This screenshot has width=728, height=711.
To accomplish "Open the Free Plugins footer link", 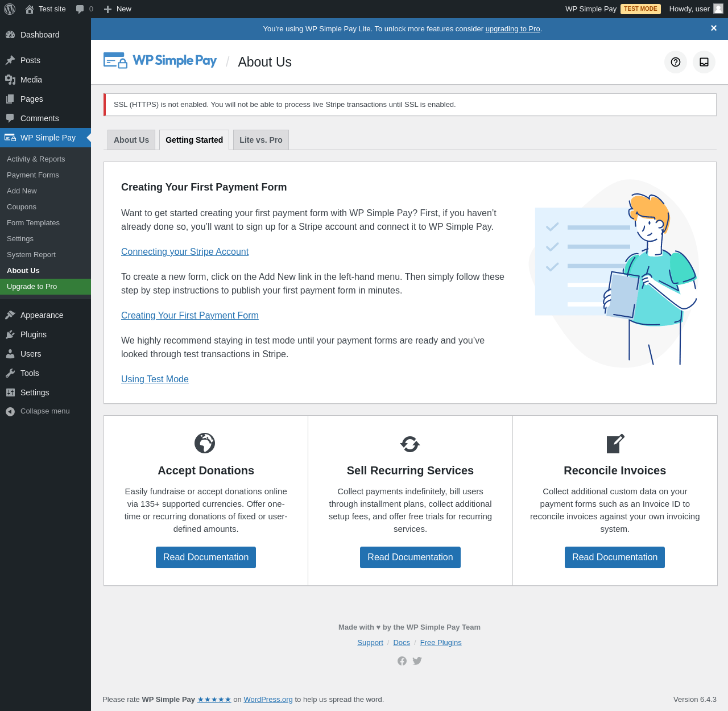I will [441, 643].
